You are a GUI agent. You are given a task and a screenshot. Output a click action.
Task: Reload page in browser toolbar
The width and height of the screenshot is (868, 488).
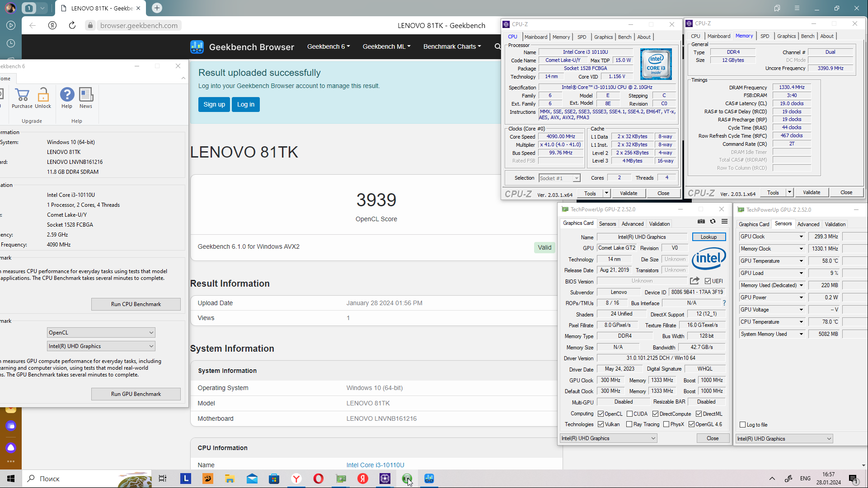72,25
